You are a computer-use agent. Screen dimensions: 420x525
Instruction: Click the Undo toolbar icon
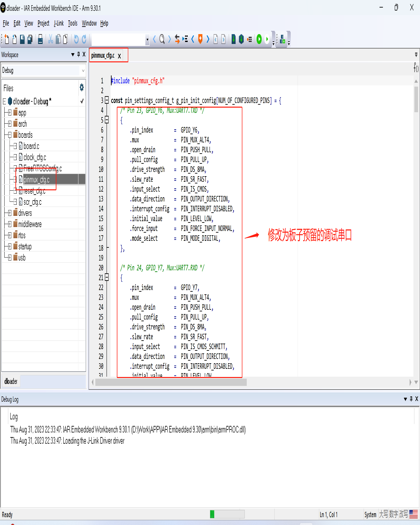pyautogui.click(x=76, y=39)
